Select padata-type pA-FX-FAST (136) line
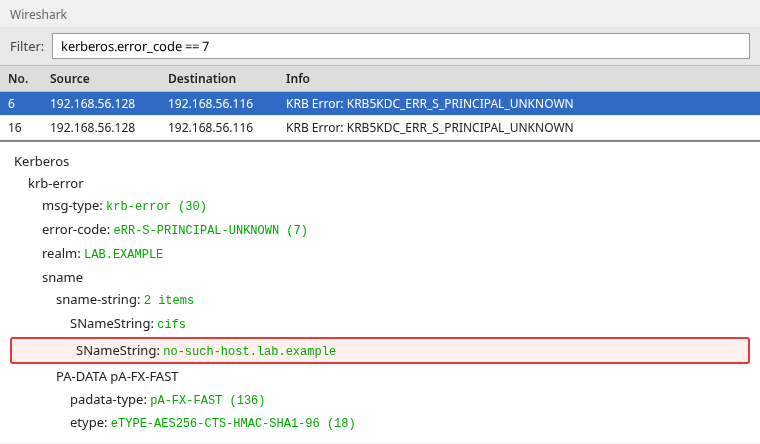Viewport: 760px width, 444px height. click(168, 400)
